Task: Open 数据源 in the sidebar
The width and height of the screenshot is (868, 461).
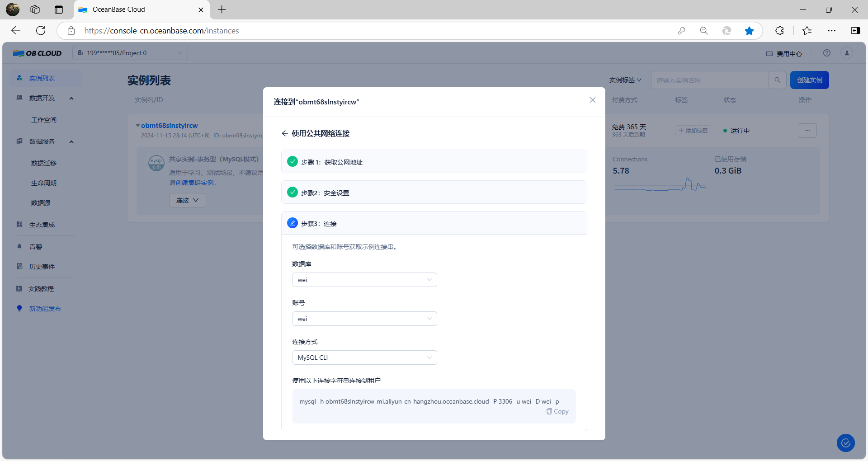Action: (41, 203)
